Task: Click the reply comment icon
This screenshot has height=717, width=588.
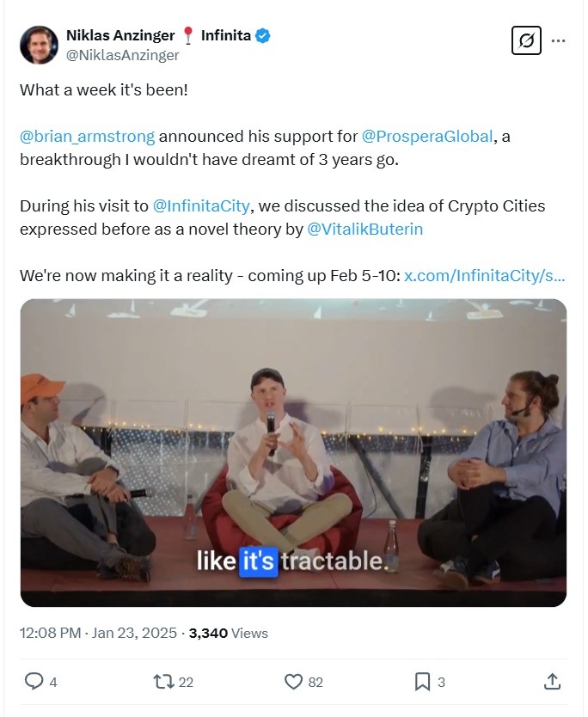Action: (x=34, y=682)
